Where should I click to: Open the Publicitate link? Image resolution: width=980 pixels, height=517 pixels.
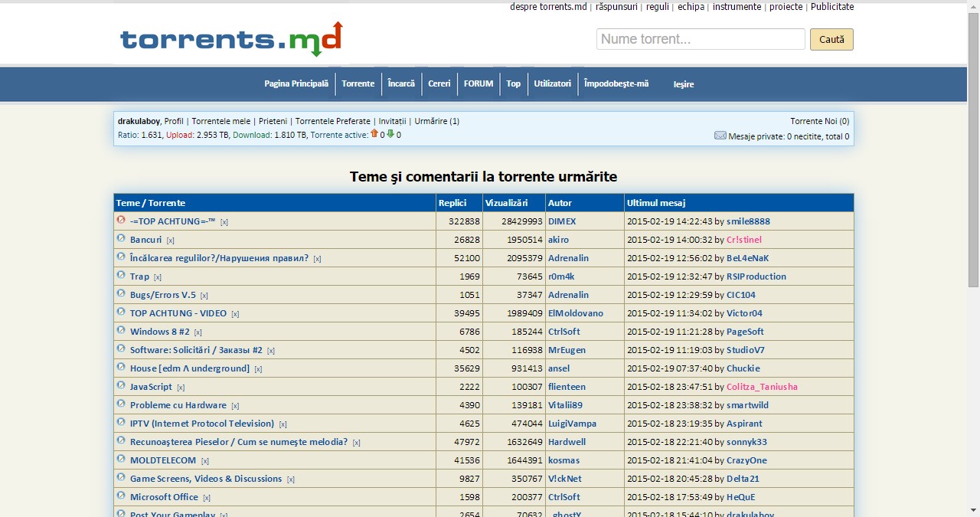click(x=832, y=7)
